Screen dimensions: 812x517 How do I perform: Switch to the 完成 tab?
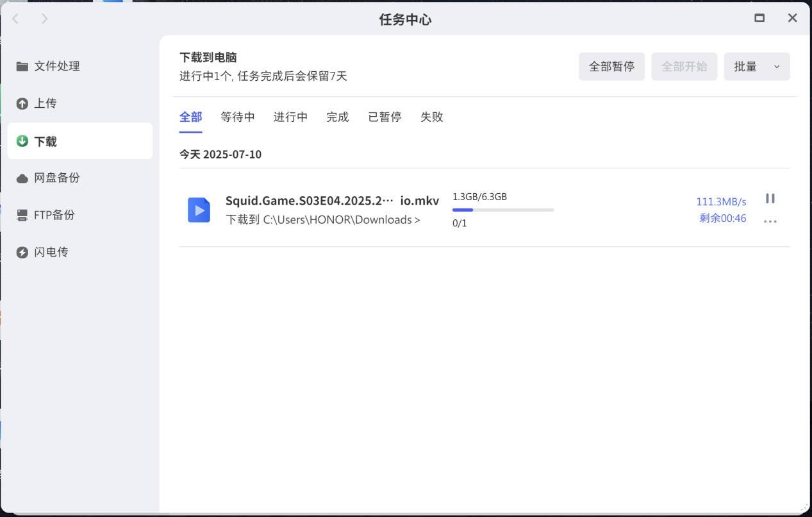pyautogui.click(x=338, y=117)
